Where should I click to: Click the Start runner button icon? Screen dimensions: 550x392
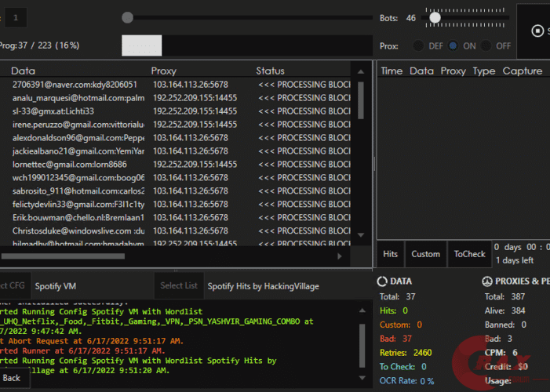tap(537, 31)
